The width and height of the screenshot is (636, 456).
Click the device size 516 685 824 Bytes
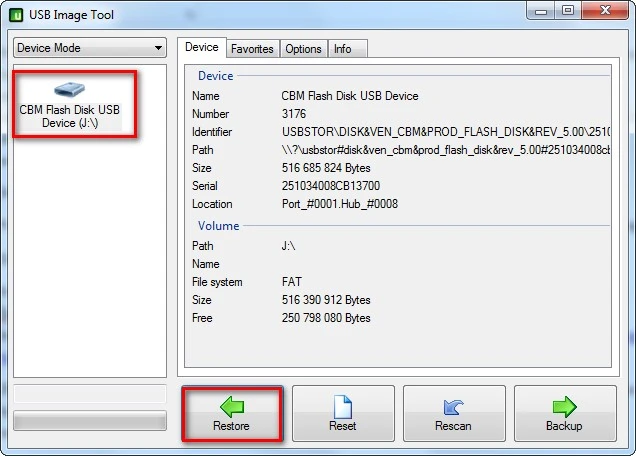click(x=326, y=168)
